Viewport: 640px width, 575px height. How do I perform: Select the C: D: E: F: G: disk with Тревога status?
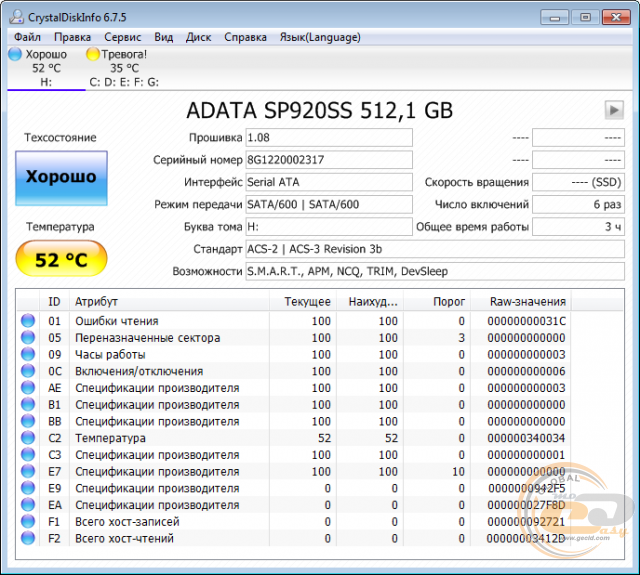124,68
